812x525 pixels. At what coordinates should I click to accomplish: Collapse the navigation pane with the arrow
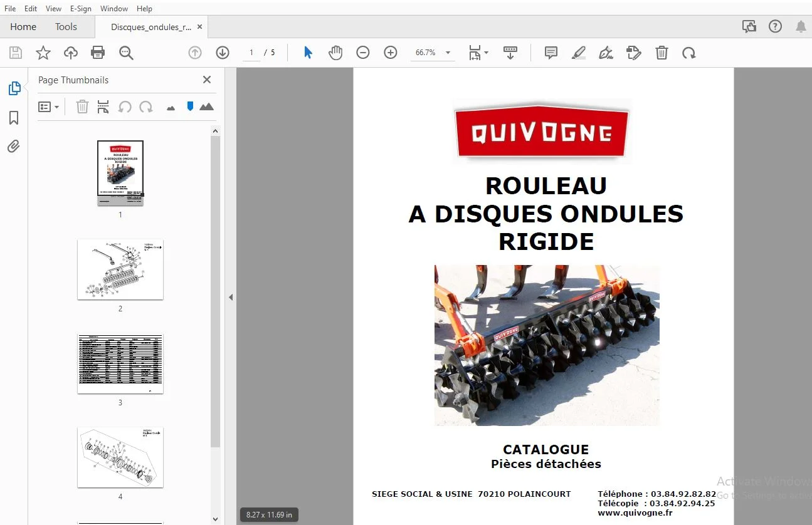tap(231, 297)
